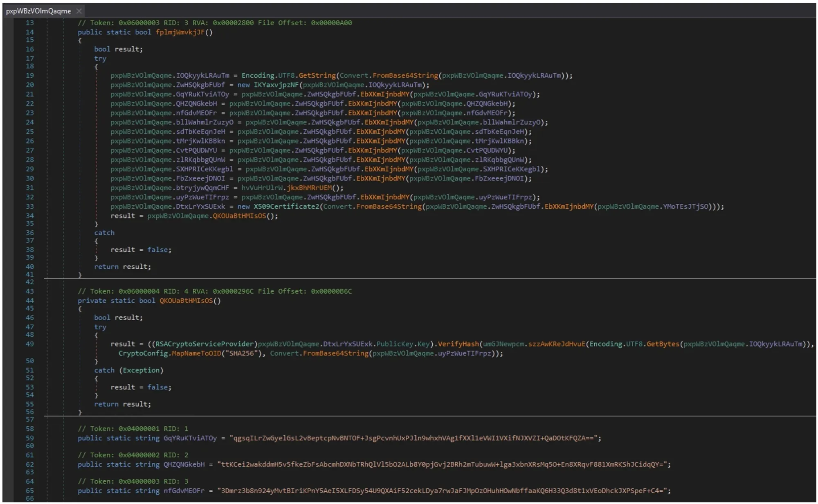Click FromBase64String call on line 19
The image size is (818, 504).
pos(405,76)
